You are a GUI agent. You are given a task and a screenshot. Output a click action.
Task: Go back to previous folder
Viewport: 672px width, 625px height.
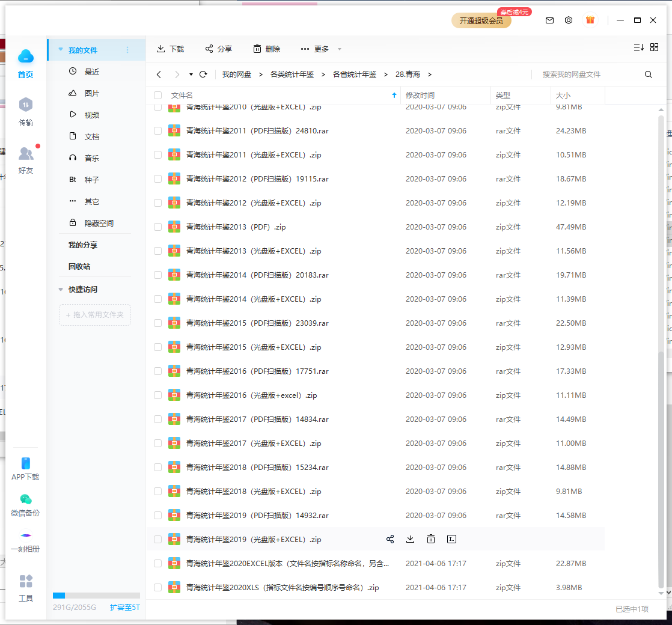pyautogui.click(x=159, y=75)
